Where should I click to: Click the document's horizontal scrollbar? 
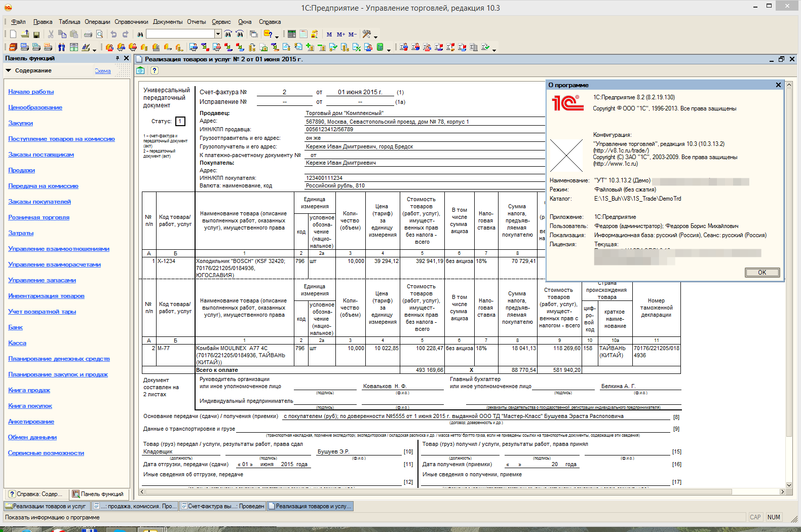(463, 491)
